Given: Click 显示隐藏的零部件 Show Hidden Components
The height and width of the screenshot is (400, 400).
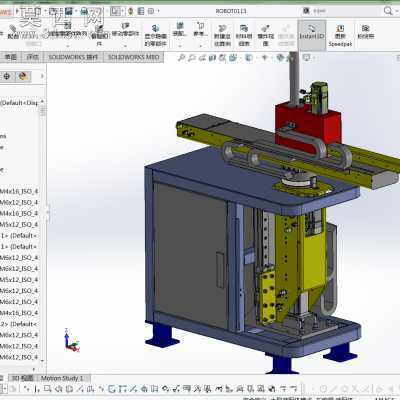Looking at the screenshot, I should coord(156,35).
